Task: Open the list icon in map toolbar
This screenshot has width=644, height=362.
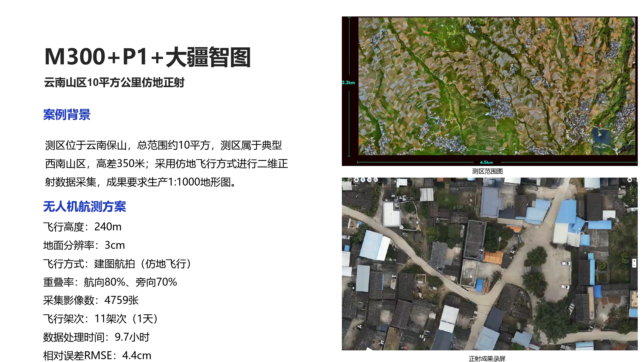Action: 369,180
